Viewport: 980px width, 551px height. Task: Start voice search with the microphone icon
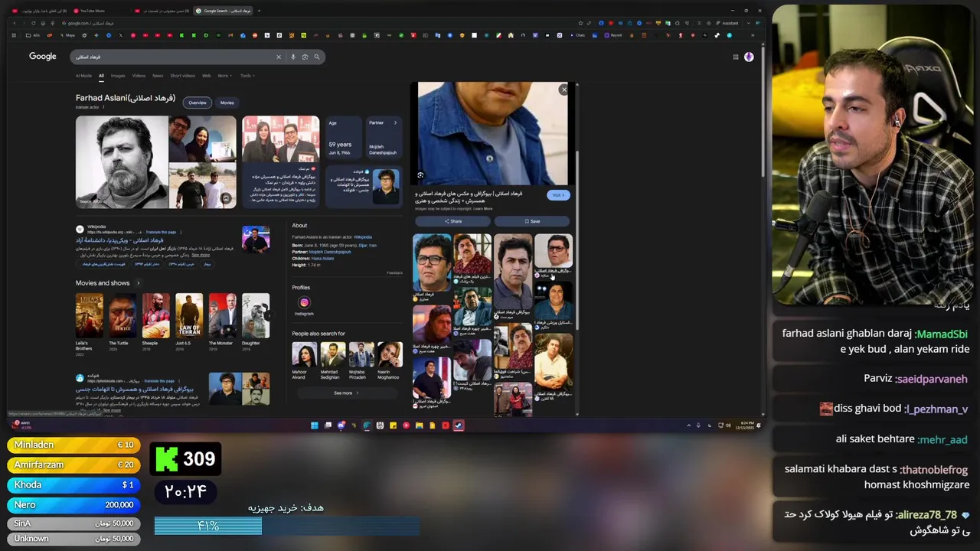coord(292,57)
